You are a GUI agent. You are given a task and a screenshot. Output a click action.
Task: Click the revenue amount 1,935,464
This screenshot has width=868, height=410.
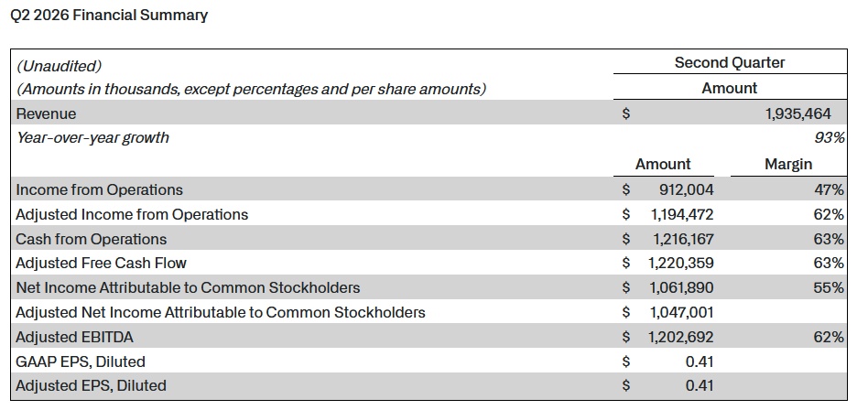coord(797,114)
